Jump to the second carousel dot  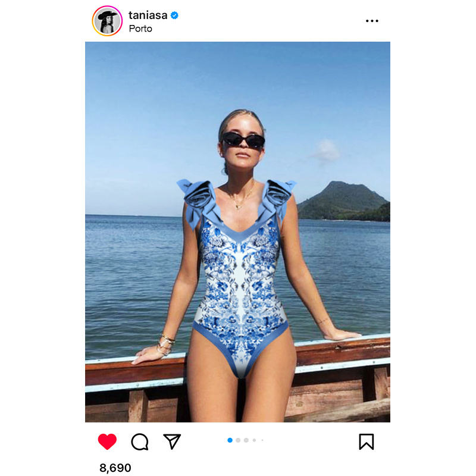tap(238, 440)
